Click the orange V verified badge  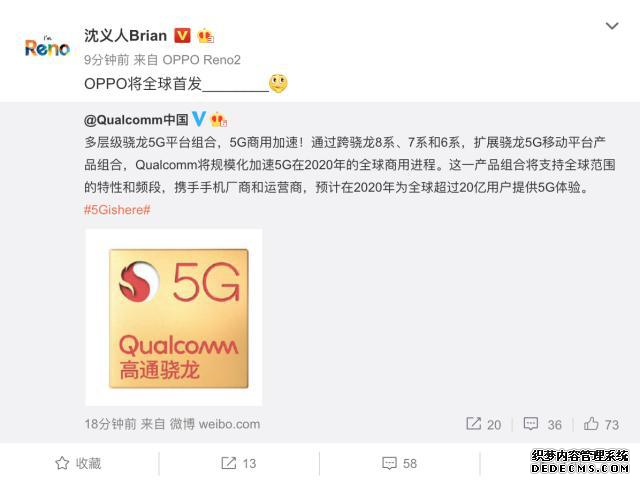coord(182,36)
